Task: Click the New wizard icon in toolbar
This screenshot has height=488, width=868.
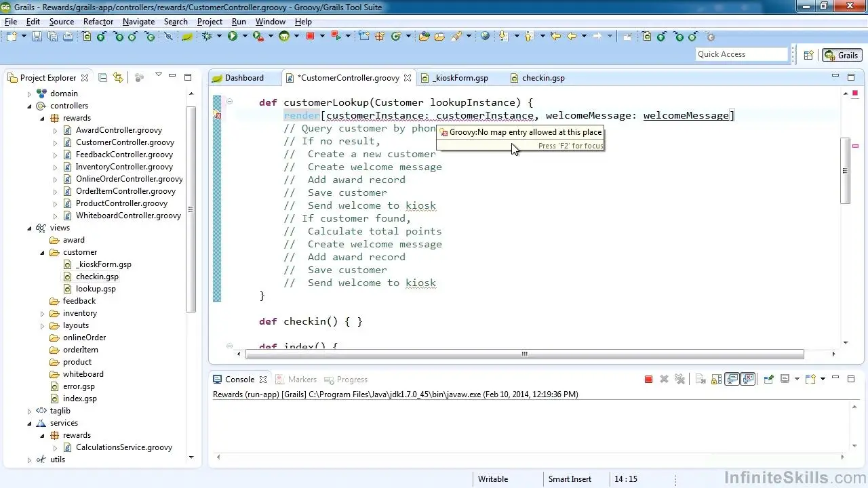Action: [12, 37]
